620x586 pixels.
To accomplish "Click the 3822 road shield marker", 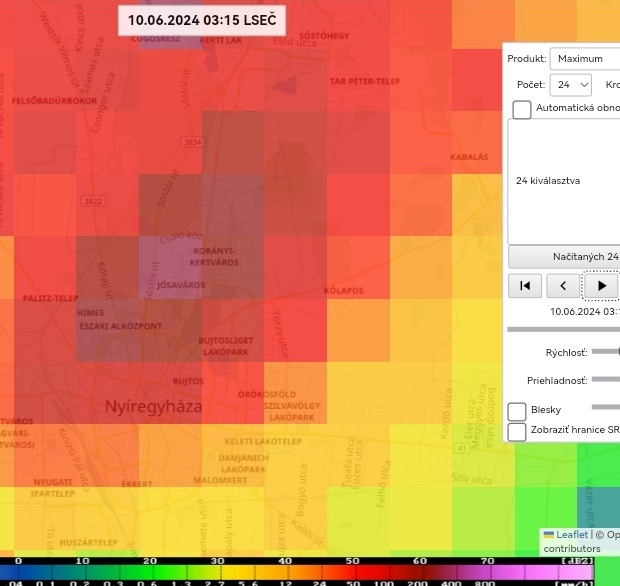I will pyautogui.click(x=93, y=201).
